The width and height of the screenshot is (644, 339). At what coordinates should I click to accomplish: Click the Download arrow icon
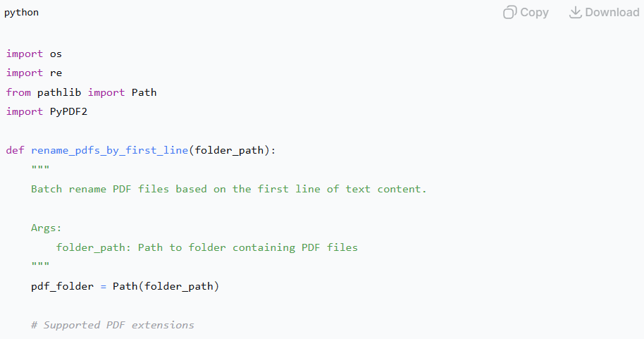576,12
